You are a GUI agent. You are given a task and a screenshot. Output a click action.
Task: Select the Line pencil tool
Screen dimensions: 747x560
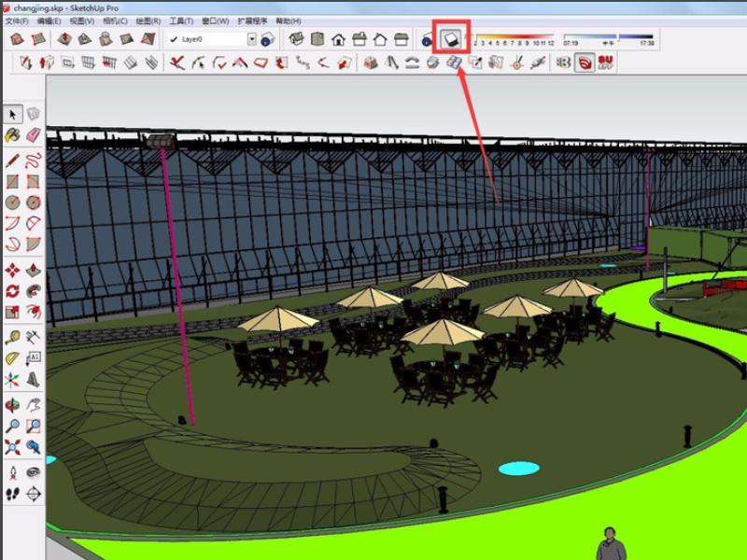(x=13, y=161)
